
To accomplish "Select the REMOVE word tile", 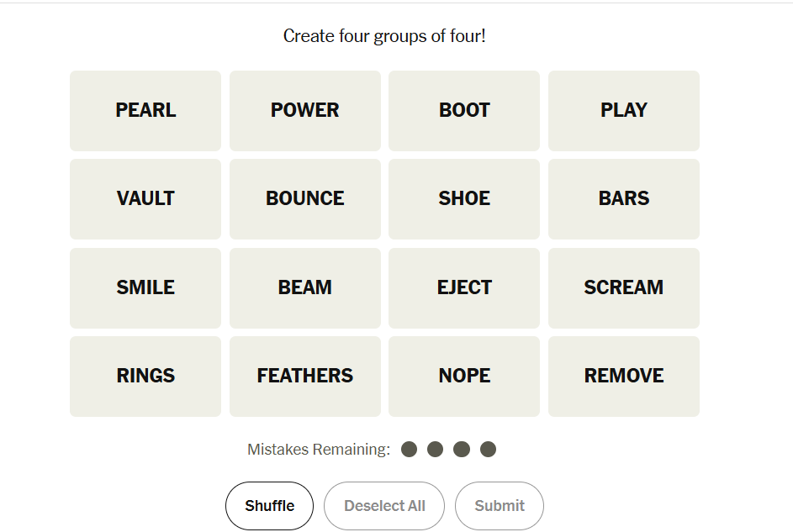I will pos(623,377).
